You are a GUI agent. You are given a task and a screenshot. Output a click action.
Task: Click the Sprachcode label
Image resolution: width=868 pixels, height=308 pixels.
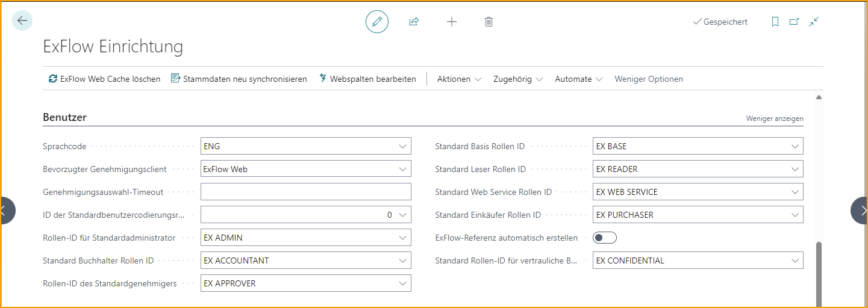click(64, 146)
